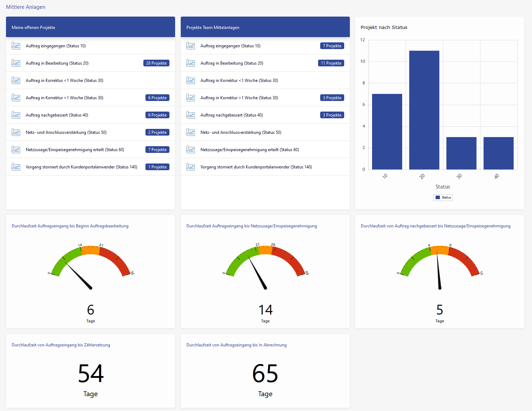This screenshot has width=532, height=411.
Task: Click the chart icon for team row Auftrag nachgebessert
Action: [x=191, y=115]
